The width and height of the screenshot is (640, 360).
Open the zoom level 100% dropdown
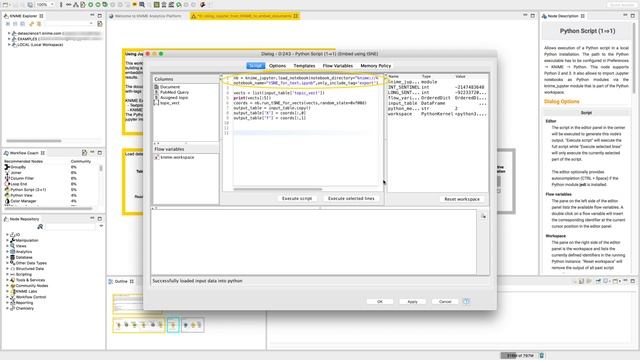click(45, 4)
